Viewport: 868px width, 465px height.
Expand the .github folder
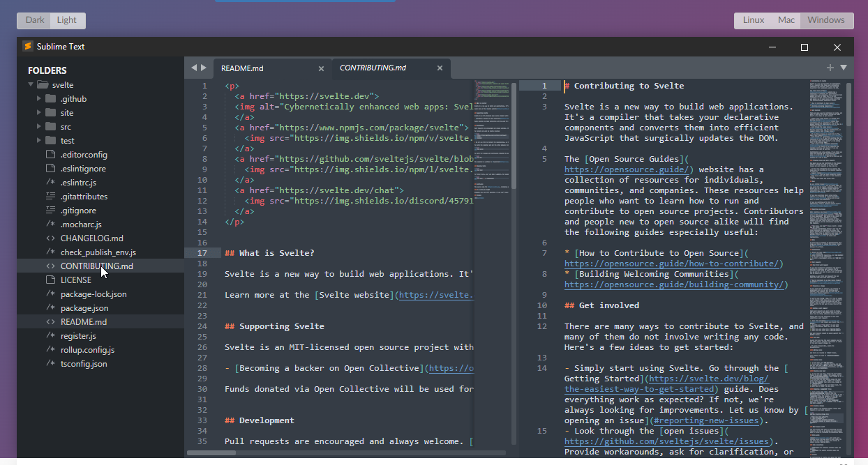[39, 99]
